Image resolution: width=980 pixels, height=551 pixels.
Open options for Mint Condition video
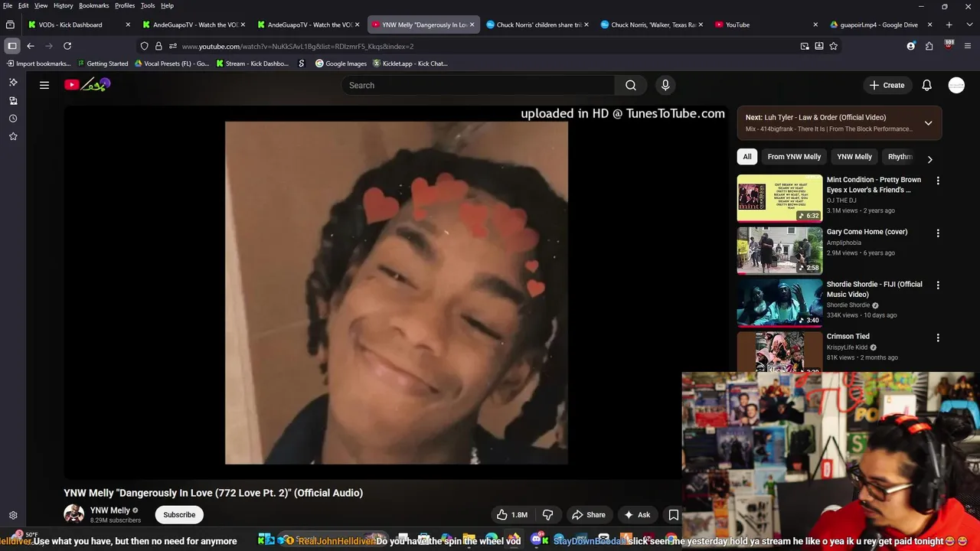pyautogui.click(x=938, y=181)
